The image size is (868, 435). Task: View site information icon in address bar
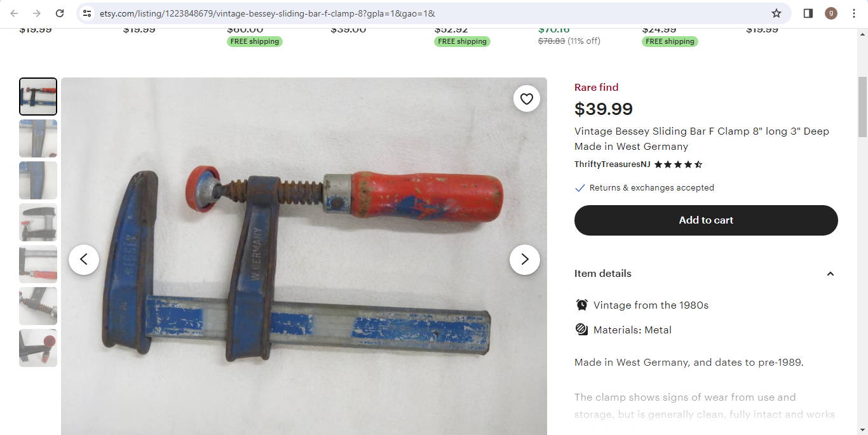[x=88, y=13]
